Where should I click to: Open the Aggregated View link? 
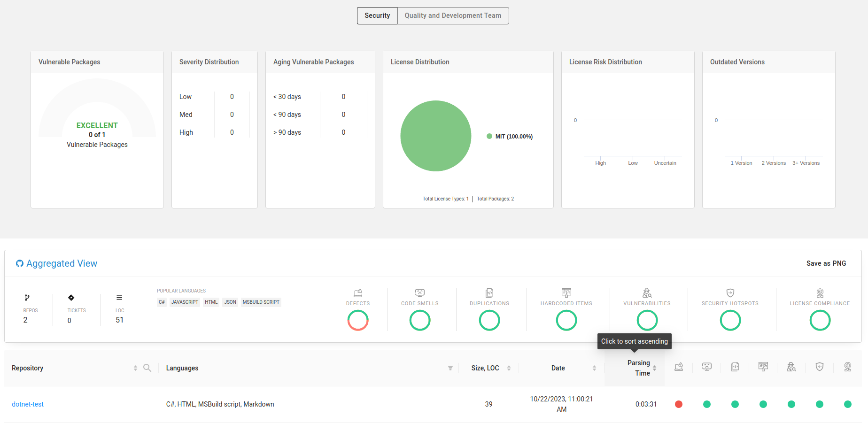point(62,263)
